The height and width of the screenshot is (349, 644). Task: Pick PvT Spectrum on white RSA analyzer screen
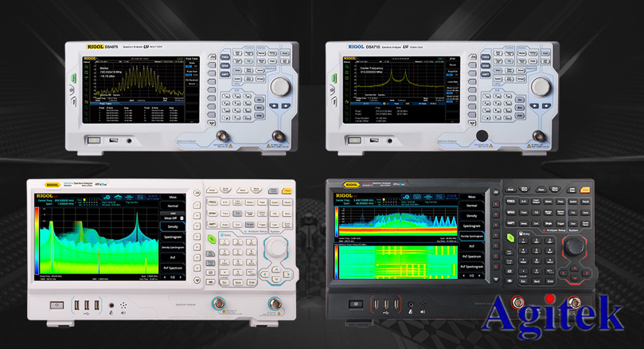tap(173, 268)
